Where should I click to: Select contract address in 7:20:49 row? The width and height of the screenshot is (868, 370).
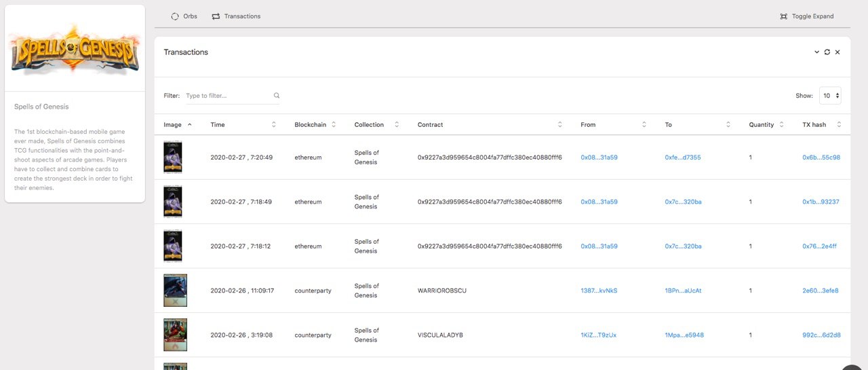490,158
